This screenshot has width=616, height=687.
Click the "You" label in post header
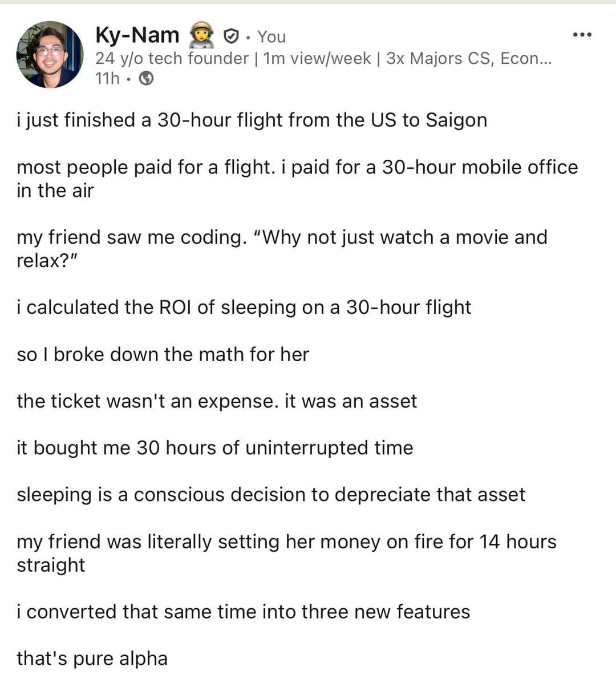pyautogui.click(x=271, y=37)
